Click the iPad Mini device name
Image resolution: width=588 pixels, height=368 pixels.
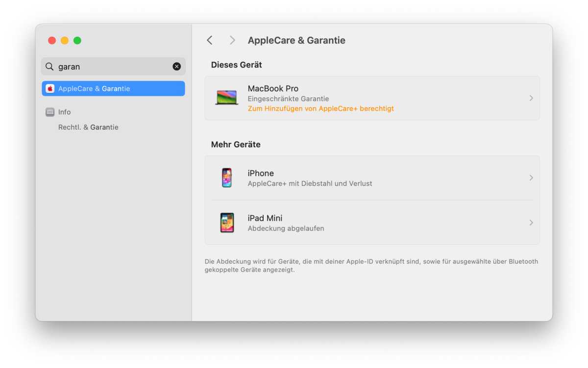pos(265,218)
